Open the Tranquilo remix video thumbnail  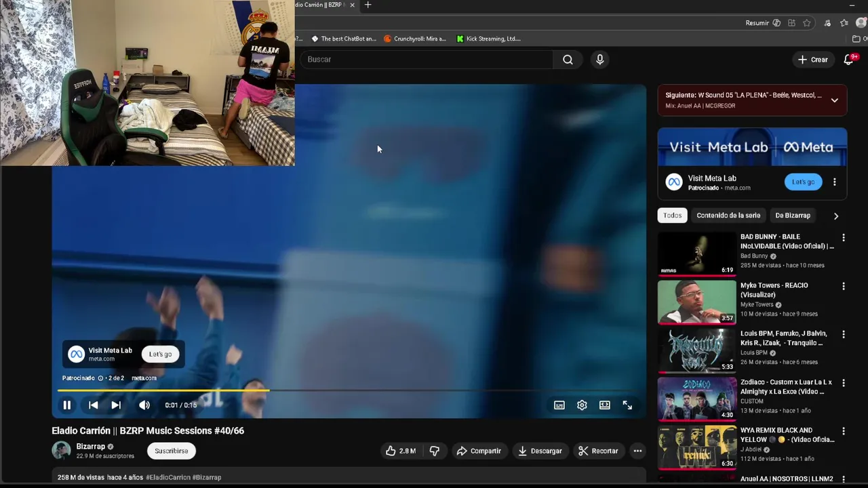[x=696, y=350]
